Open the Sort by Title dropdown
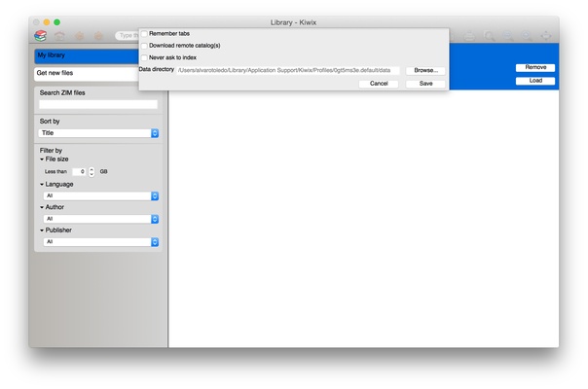This screenshot has width=588, height=389. coord(98,133)
